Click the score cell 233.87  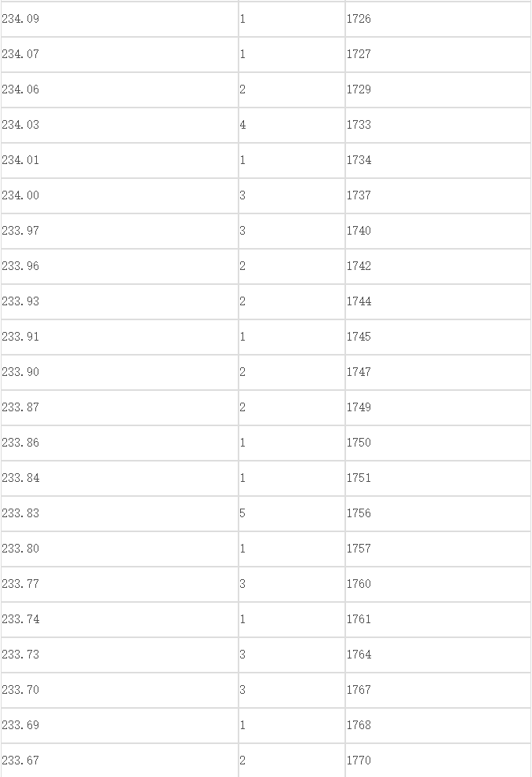[119, 408]
